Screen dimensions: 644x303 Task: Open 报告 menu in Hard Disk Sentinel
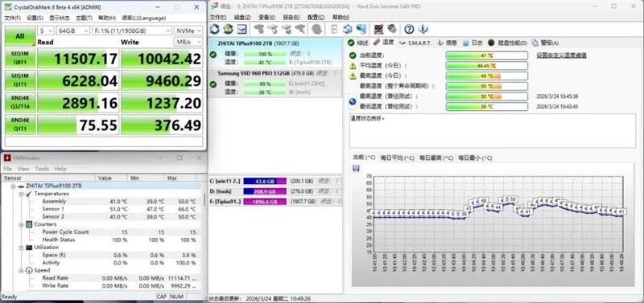click(x=291, y=17)
